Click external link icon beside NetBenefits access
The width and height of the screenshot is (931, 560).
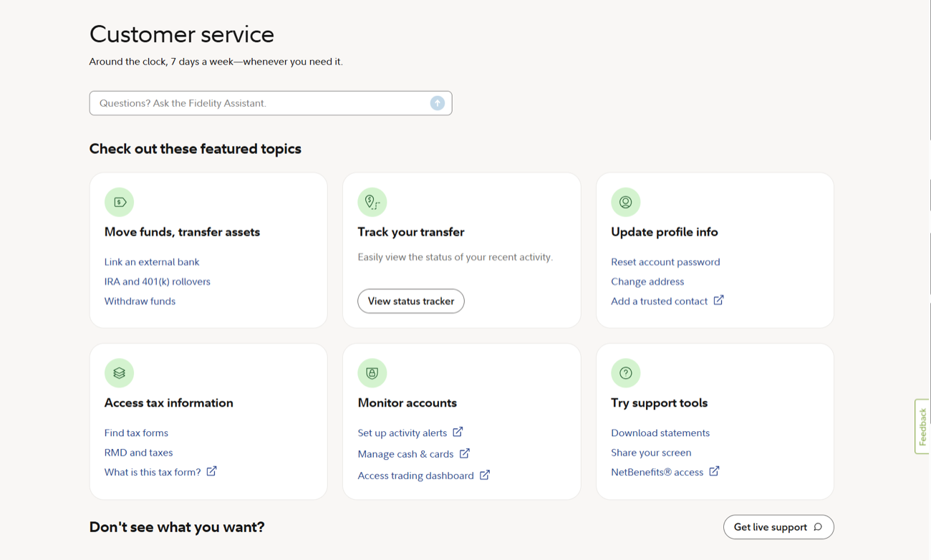click(714, 471)
